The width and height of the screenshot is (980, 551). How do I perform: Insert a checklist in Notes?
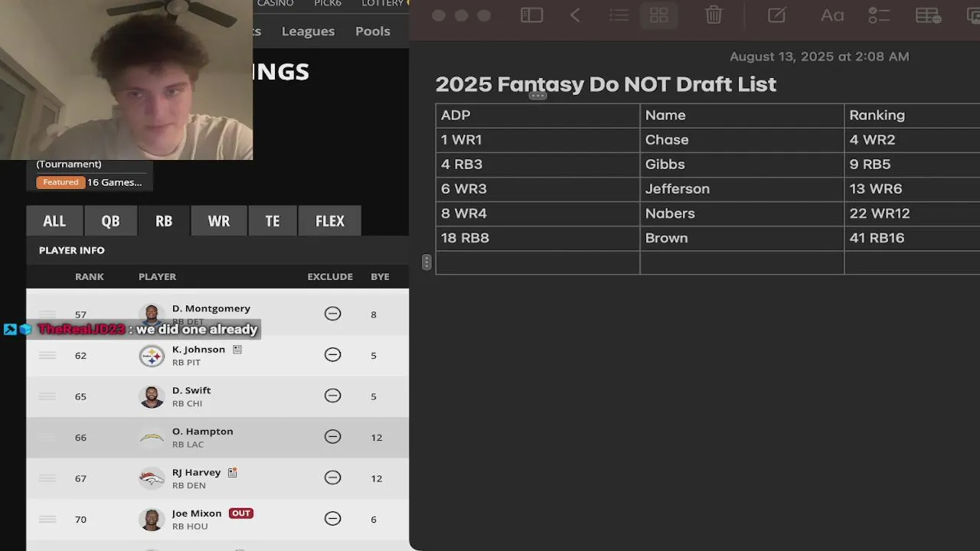pyautogui.click(x=879, y=15)
